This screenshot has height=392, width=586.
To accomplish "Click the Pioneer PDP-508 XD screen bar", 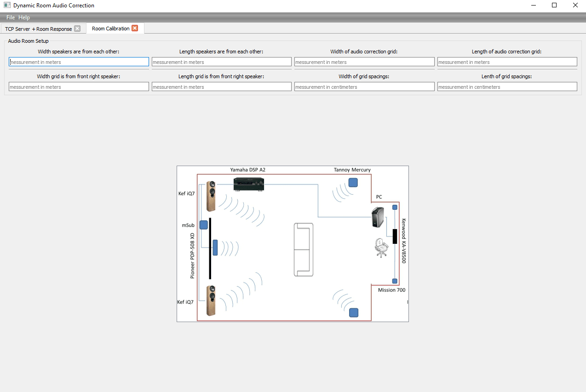I will pyautogui.click(x=210, y=248).
